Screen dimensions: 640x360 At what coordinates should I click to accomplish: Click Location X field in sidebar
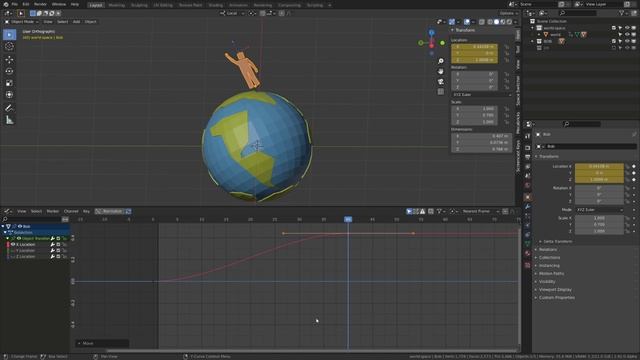coord(474,47)
